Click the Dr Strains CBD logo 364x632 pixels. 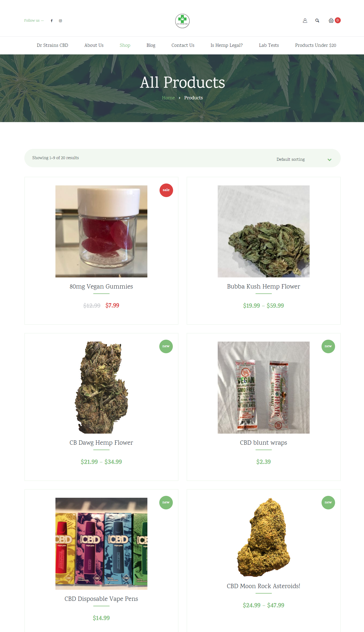pyautogui.click(x=182, y=21)
